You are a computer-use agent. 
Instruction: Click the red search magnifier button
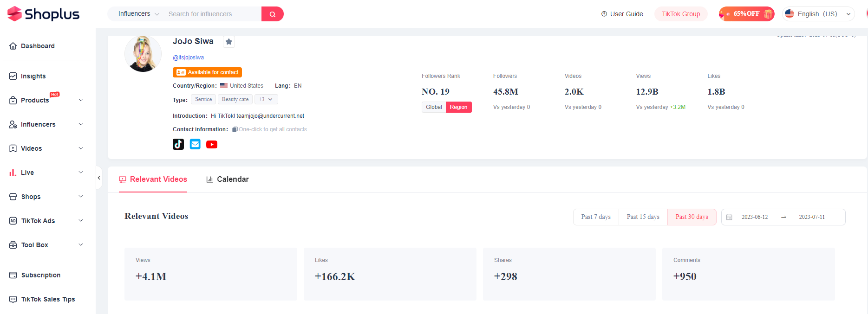273,14
